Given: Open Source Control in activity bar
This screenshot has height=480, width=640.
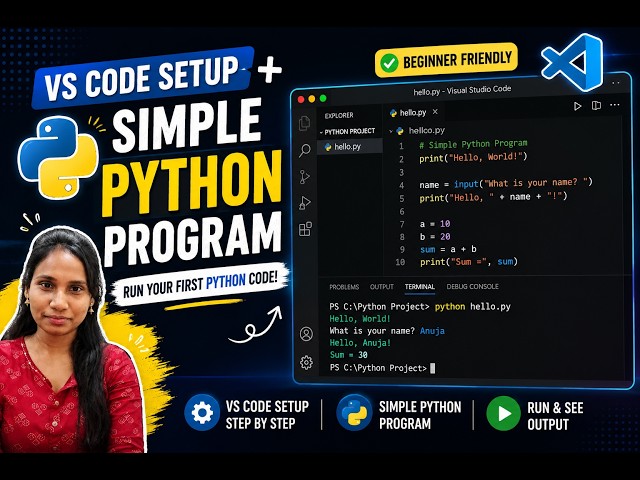Looking at the screenshot, I should (x=304, y=177).
